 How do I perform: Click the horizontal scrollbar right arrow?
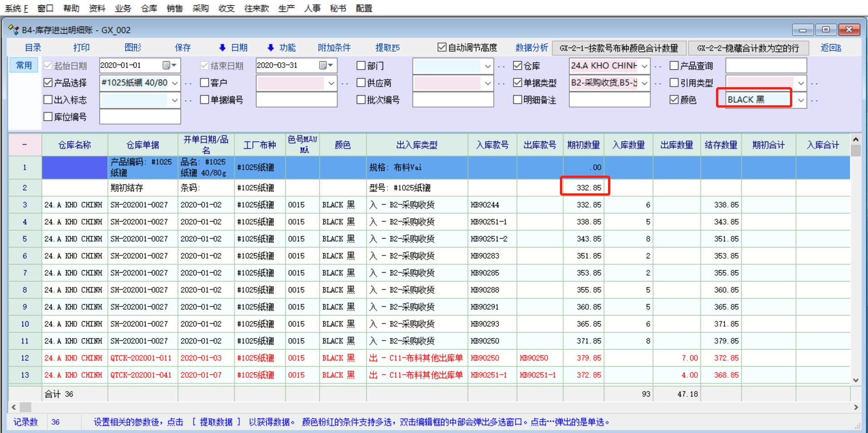(x=855, y=407)
